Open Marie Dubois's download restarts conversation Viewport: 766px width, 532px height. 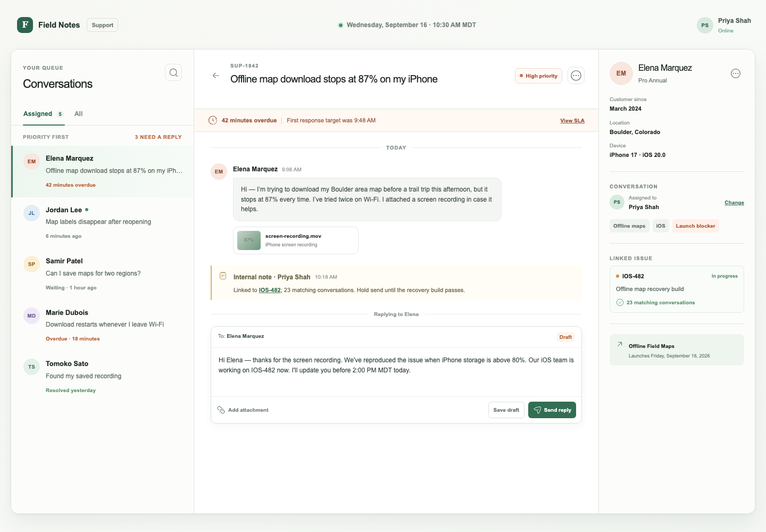pos(103,326)
